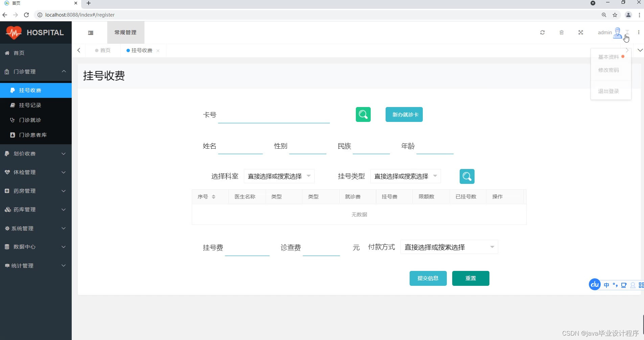Click the 新办就诊卡 button
644x340 pixels.
click(404, 114)
